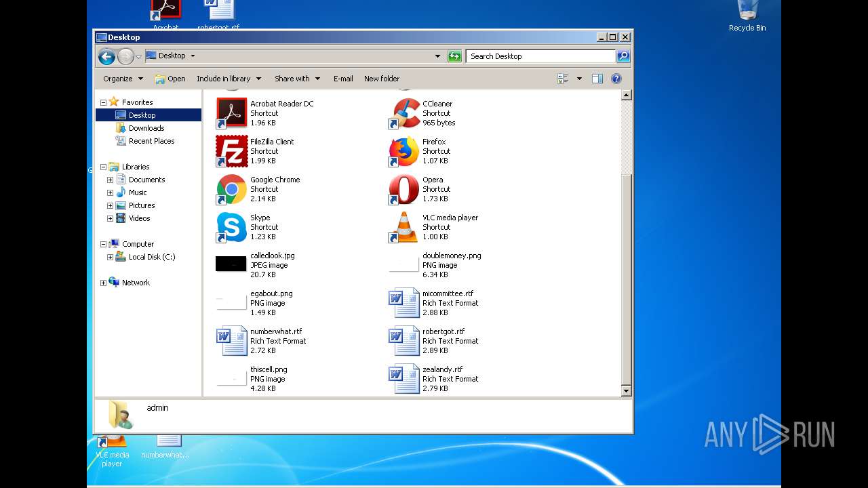Open the Include in library menu
This screenshot has height=488, width=868.
click(229, 79)
